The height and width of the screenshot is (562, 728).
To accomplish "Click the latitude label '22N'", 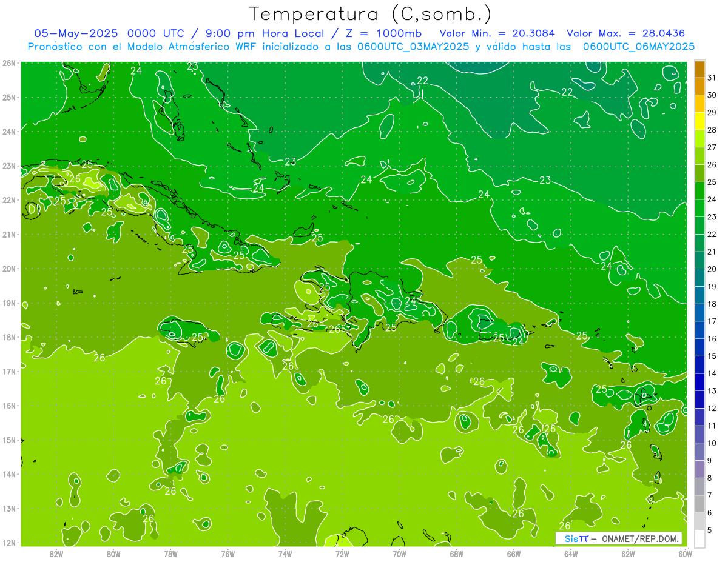I will click(9, 200).
